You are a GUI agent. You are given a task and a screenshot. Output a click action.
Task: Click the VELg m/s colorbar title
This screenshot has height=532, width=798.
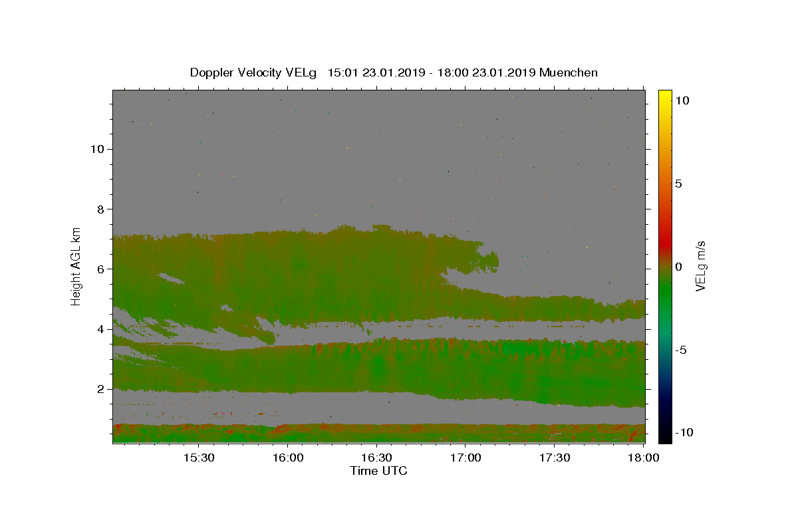pos(700,266)
